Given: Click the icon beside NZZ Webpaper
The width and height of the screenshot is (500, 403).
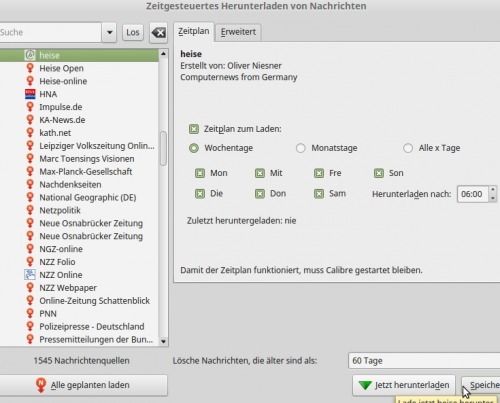Looking at the screenshot, I should pyautogui.click(x=30, y=288).
